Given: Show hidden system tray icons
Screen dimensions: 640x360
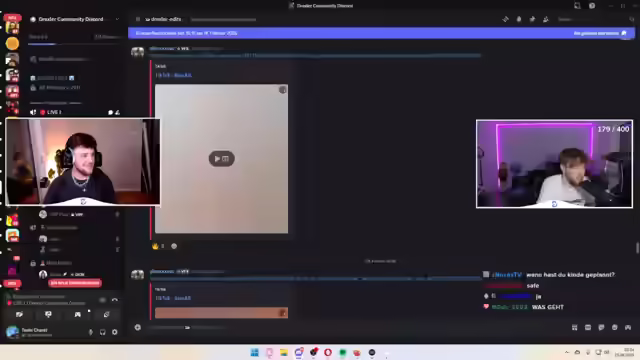Looking at the screenshot, I should pos(567,352).
